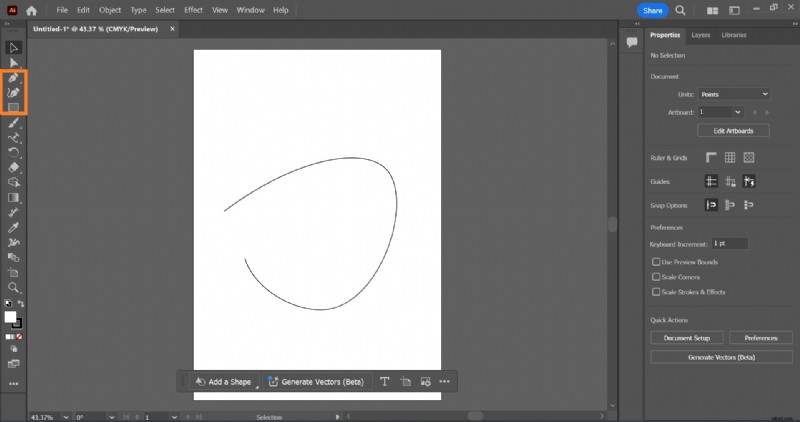Open the zoom level dropdown at 43.37%
This screenshot has width=800, height=422.
(62, 416)
